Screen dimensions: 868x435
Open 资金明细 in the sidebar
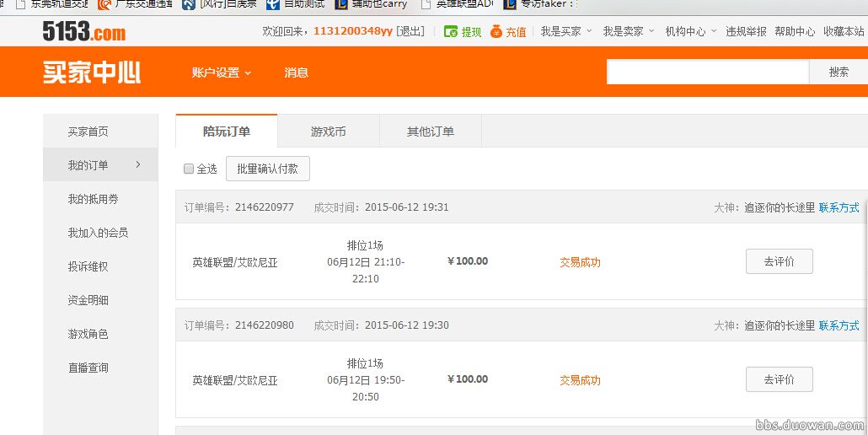click(x=88, y=300)
